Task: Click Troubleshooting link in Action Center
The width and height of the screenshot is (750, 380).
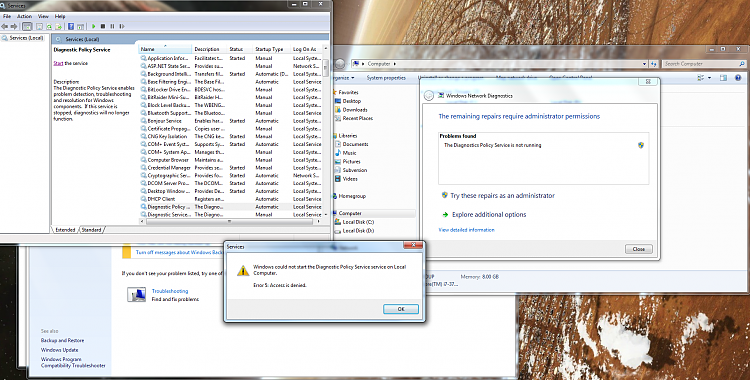Action: 170,291
